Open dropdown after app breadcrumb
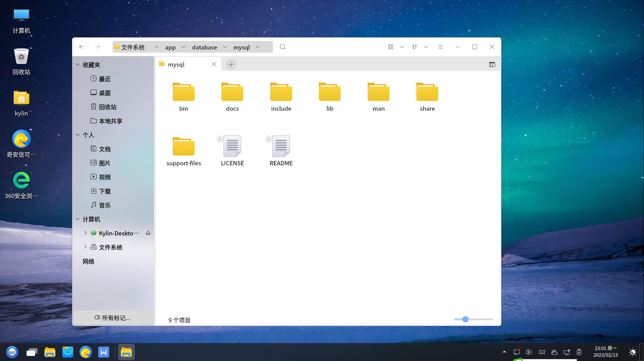Image resolution: width=644 pixels, height=361 pixels. [x=184, y=47]
